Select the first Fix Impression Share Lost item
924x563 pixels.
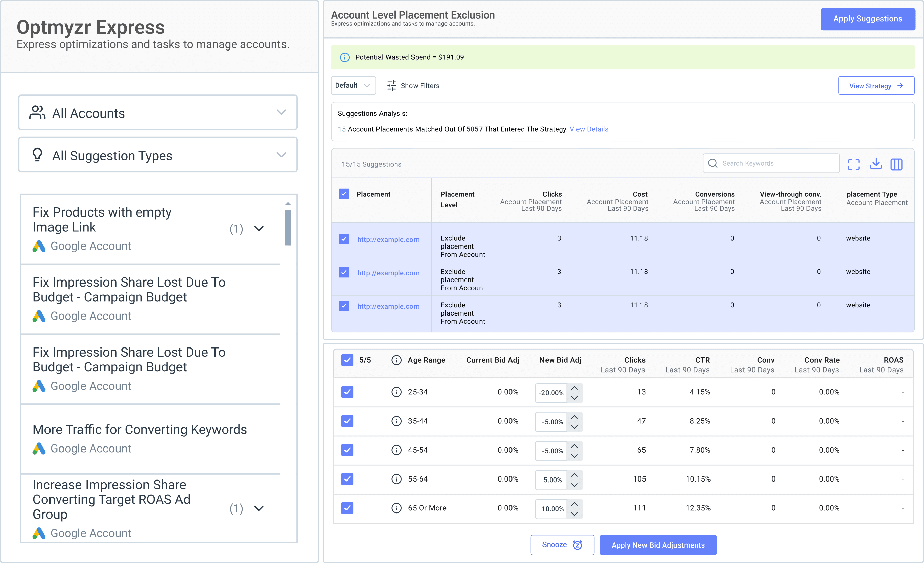click(151, 299)
